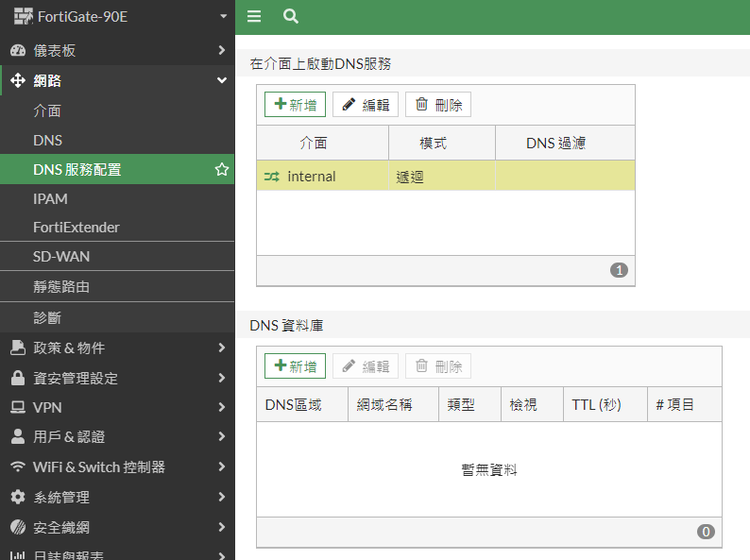
Task: Expand the 儀表板 menu chevron
Action: (221, 50)
